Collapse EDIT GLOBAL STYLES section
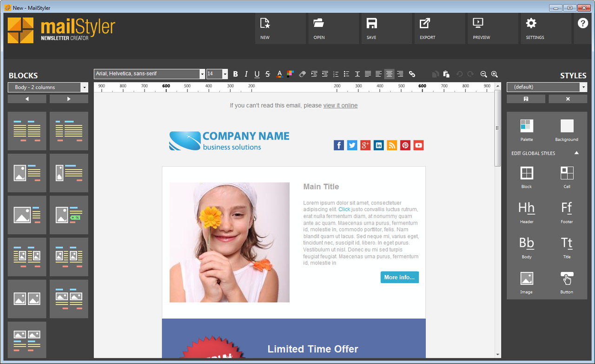The height and width of the screenshot is (364, 595). (x=576, y=153)
